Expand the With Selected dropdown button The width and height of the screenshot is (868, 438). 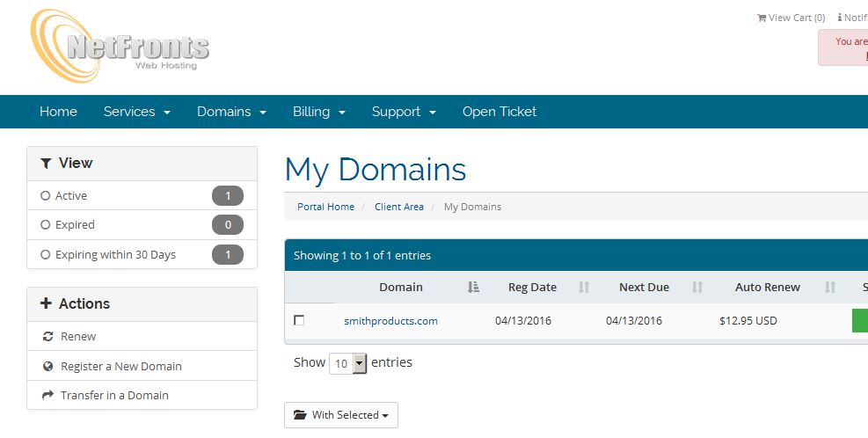pos(341,415)
